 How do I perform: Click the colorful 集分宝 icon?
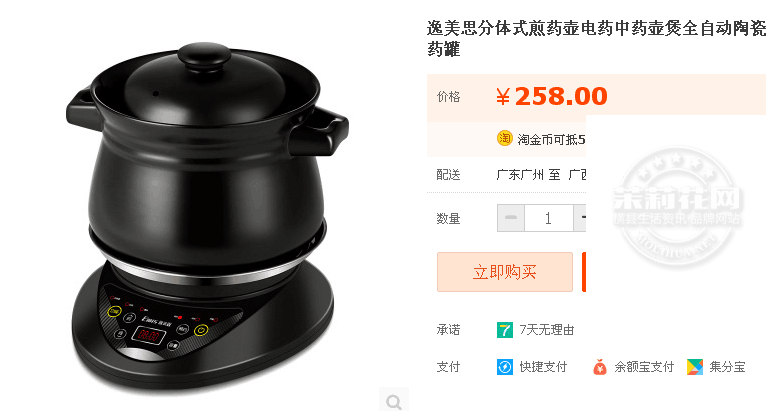click(695, 367)
